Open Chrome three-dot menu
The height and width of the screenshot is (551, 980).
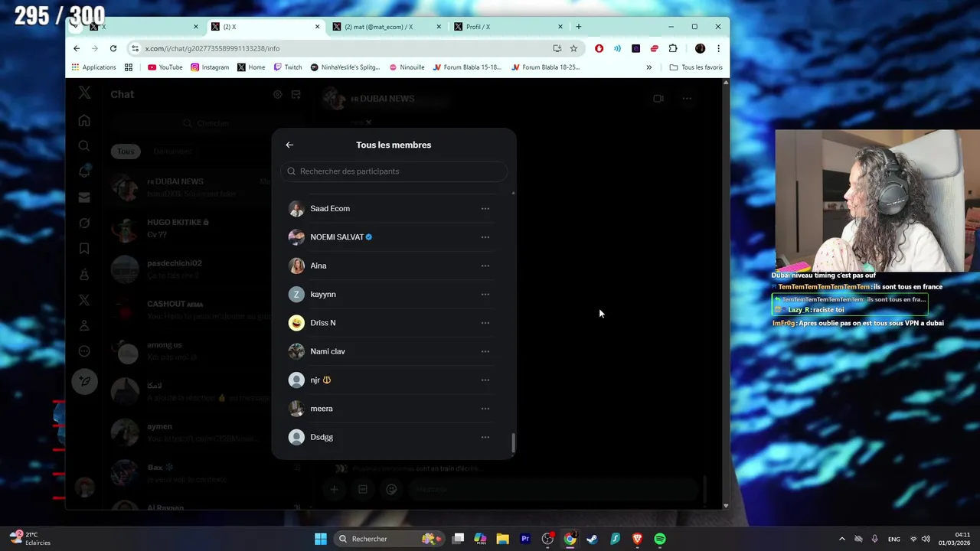tap(718, 48)
